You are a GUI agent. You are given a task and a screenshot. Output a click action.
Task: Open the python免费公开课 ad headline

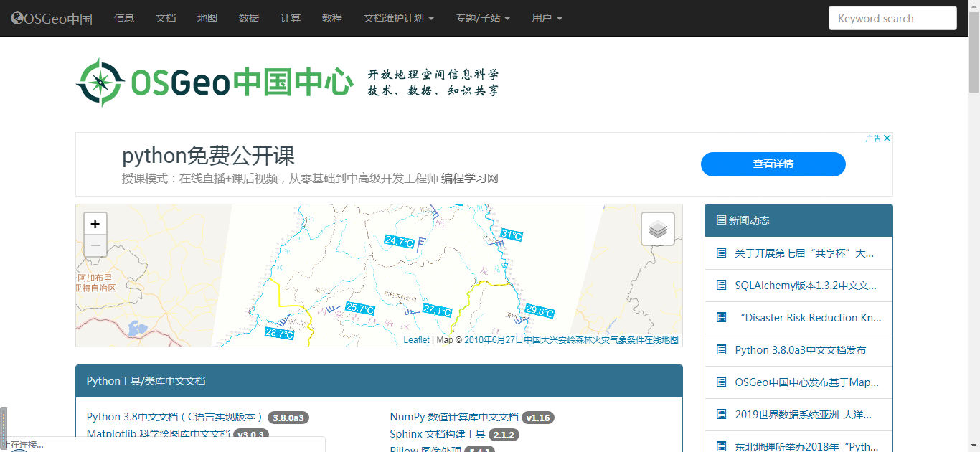pyautogui.click(x=208, y=156)
